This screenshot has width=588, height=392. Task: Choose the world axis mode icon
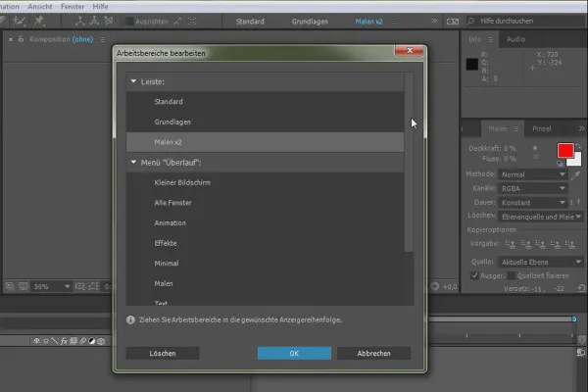94,22
